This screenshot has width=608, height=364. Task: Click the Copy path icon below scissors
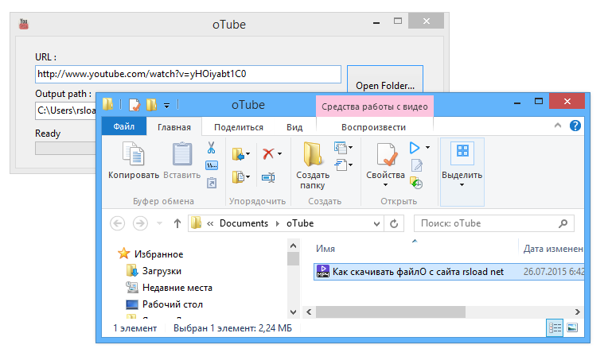coord(212,165)
